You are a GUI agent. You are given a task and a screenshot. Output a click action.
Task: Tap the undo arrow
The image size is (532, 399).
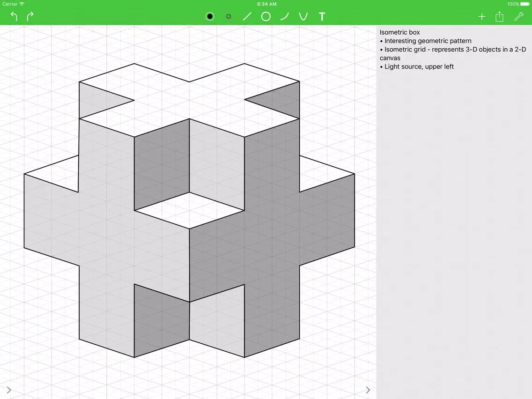[x=14, y=16]
